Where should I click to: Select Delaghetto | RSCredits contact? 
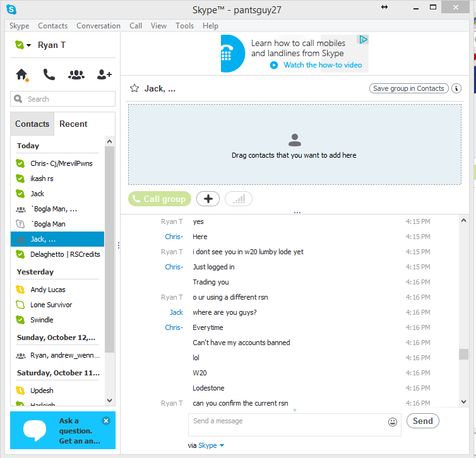57,254
